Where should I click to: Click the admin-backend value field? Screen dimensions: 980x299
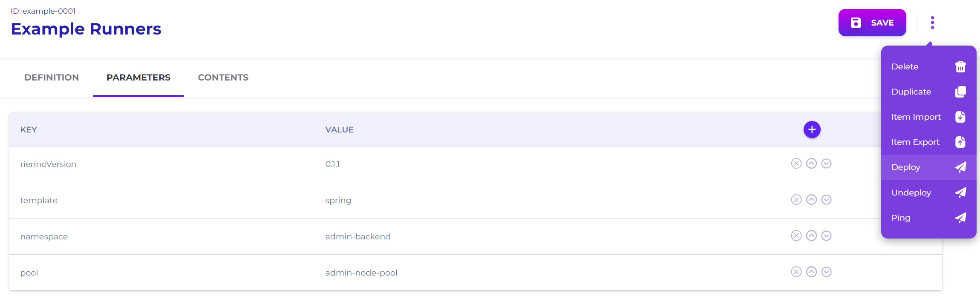(x=358, y=236)
